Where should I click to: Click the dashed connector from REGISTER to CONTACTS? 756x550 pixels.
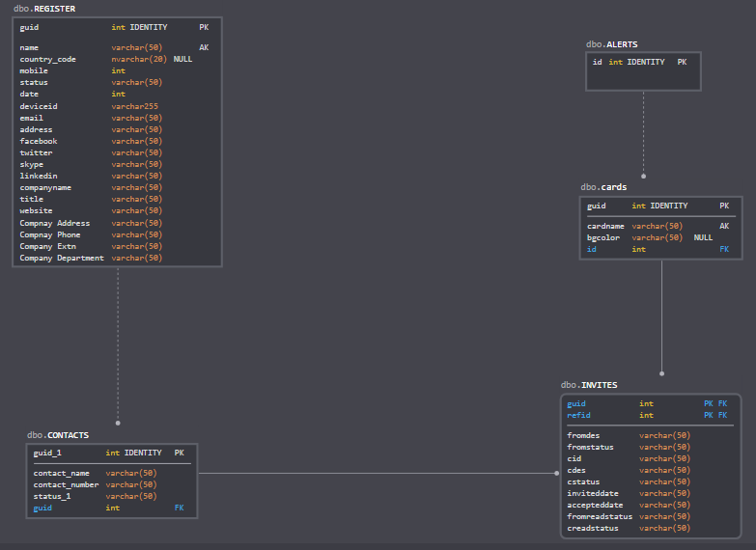point(118,343)
